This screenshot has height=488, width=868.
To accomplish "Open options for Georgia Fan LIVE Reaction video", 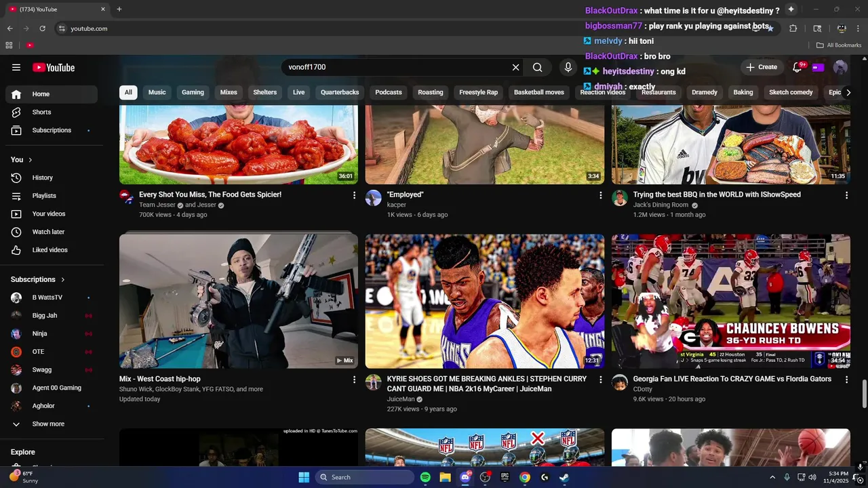I will (846, 380).
